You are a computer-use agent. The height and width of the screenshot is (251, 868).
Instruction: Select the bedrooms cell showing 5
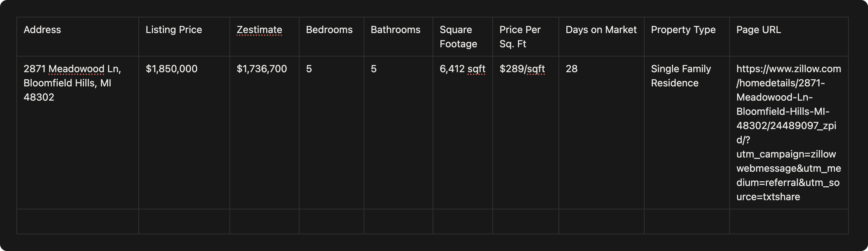coord(309,69)
